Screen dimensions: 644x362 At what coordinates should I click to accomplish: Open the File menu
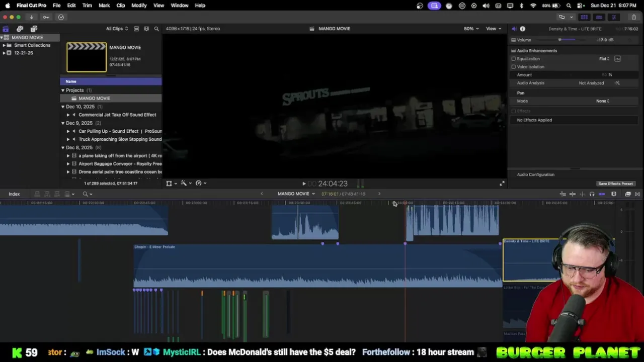pos(57,6)
